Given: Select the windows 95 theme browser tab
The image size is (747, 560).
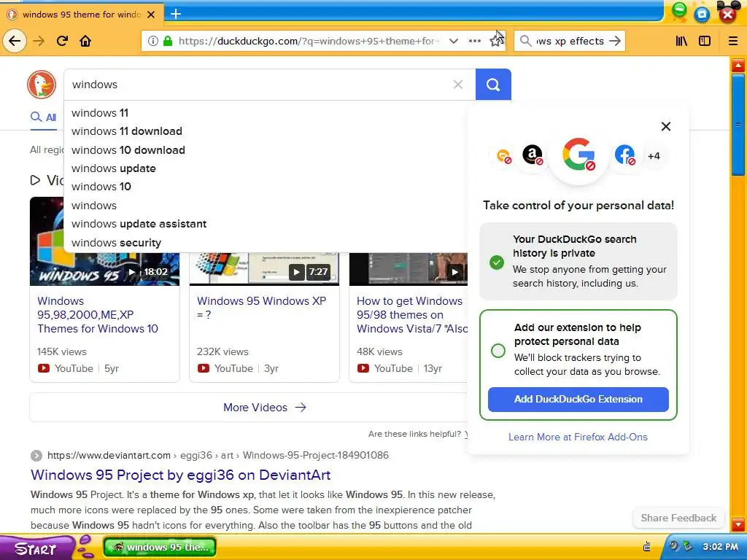Looking at the screenshot, I should coord(82,15).
